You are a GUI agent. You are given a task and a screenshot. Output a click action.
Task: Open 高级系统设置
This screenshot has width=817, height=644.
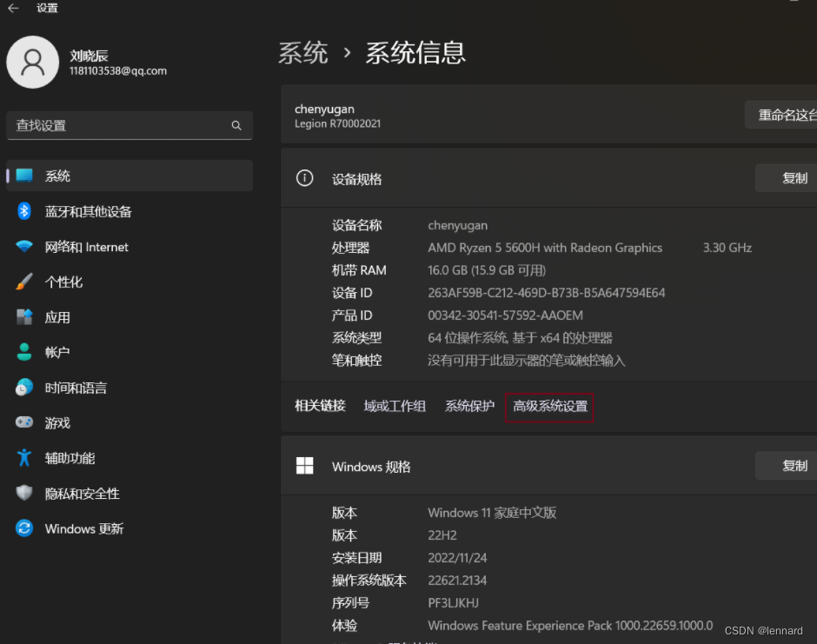pos(549,406)
